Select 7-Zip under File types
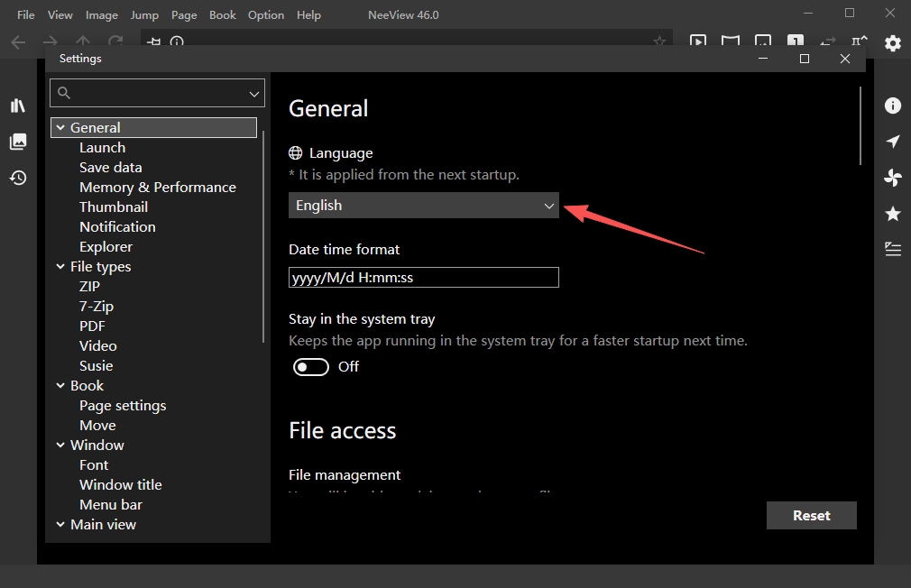 pos(97,307)
